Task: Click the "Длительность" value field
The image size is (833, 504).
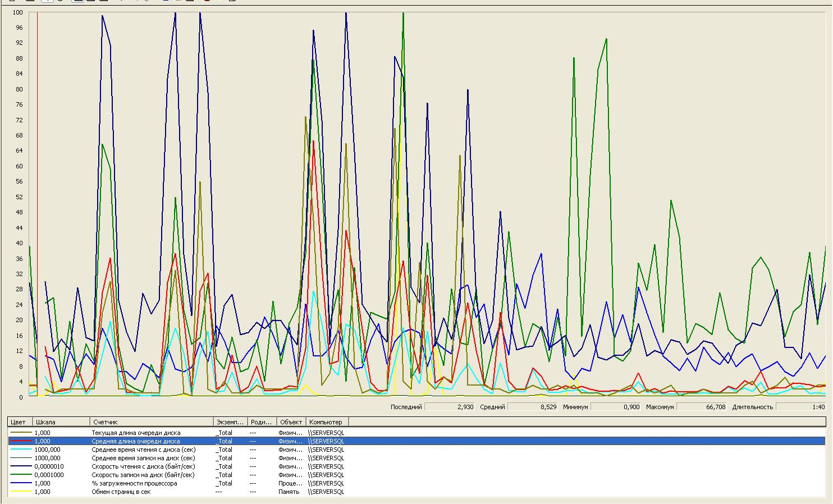Action: coord(801,407)
